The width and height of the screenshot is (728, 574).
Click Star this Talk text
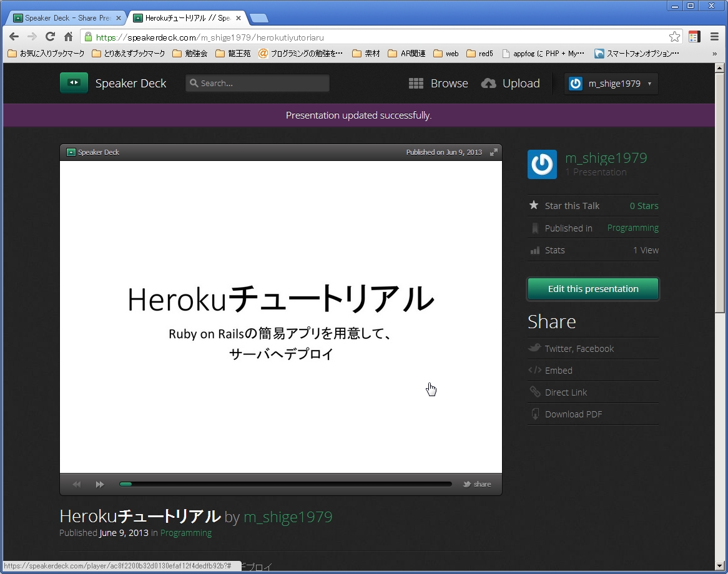572,206
